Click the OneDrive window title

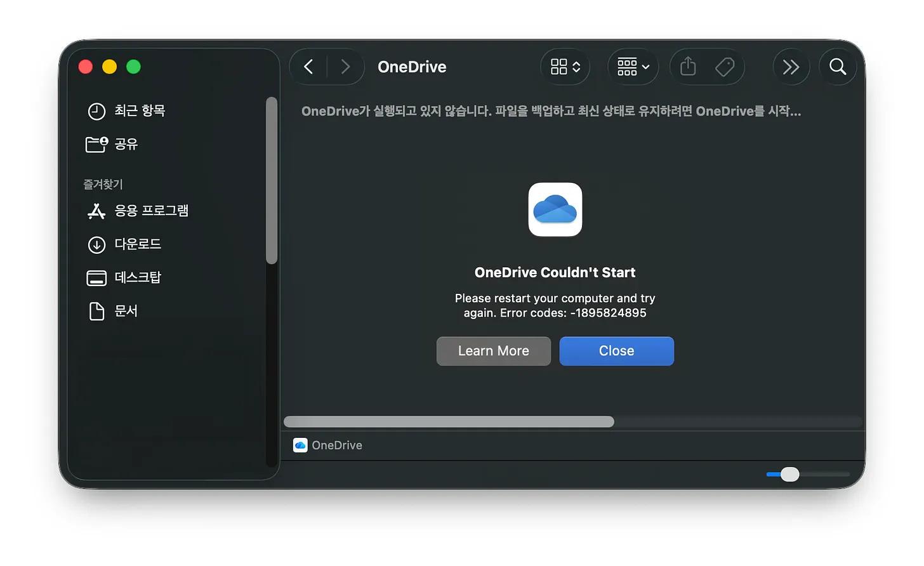pyautogui.click(x=412, y=67)
